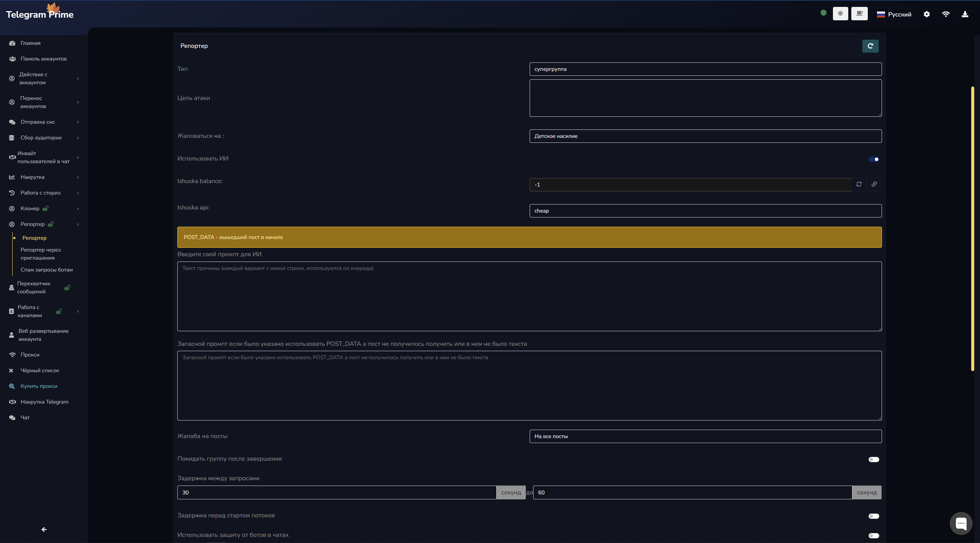Expand the Перенос аккаунтов chevron
Viewport: 980px width, 543px height.
[x=78, y=103]
